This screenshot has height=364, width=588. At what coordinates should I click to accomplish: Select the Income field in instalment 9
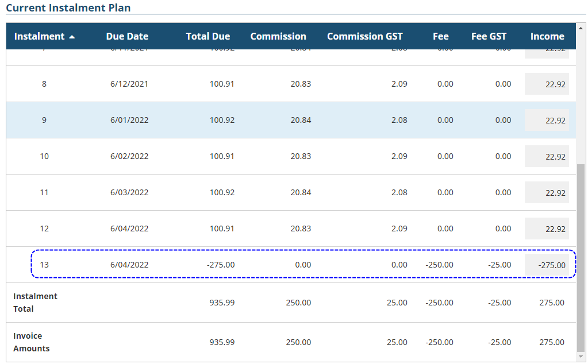click(547, 121)
